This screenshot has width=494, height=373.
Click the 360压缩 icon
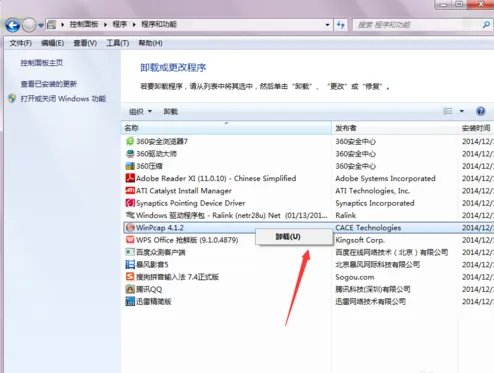click(130, 166)
